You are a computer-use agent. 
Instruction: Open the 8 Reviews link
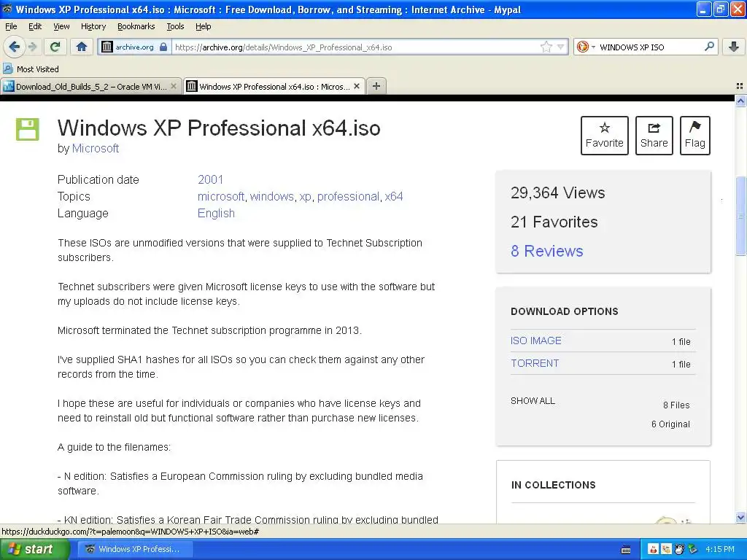point(546,251)
